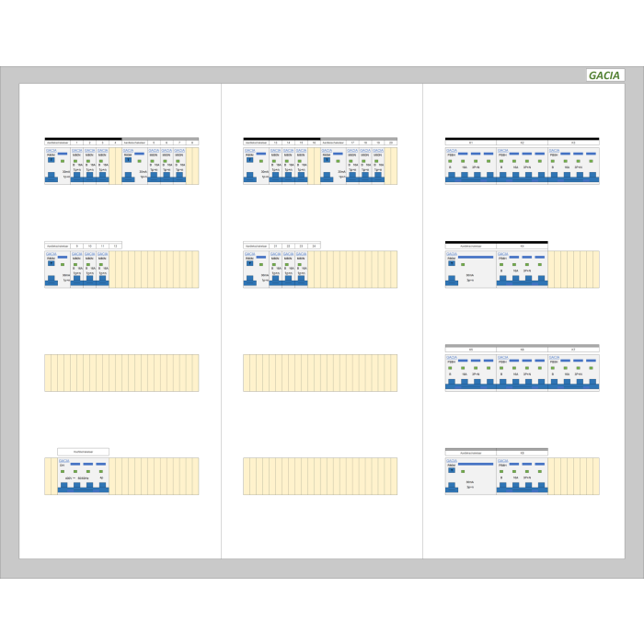Select the circuit breaker under label 18

(365, 166)
